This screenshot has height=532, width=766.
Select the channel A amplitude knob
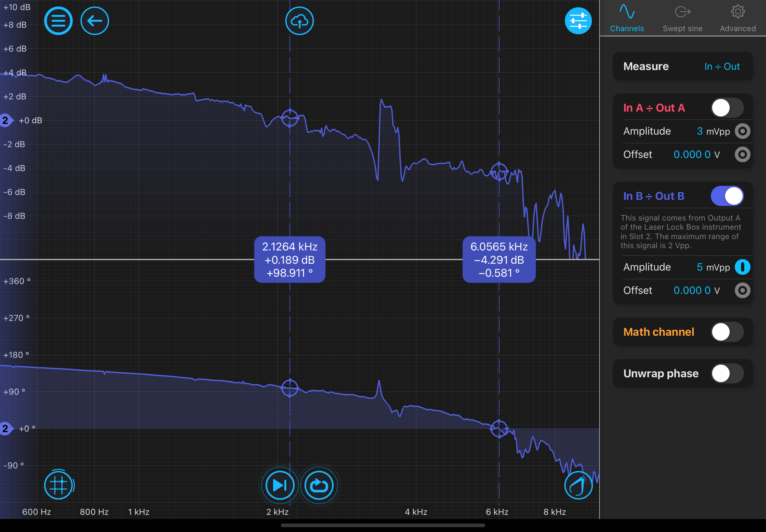[x=742, y=131]
